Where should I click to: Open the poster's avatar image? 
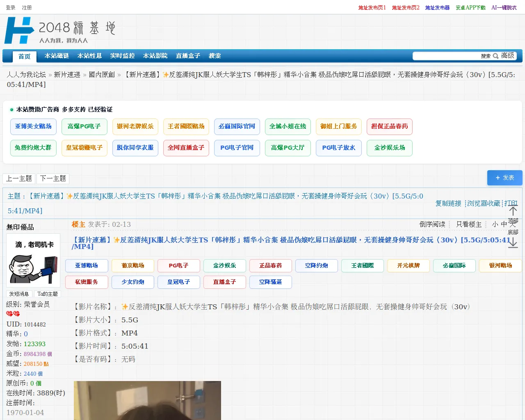(33, 260)
